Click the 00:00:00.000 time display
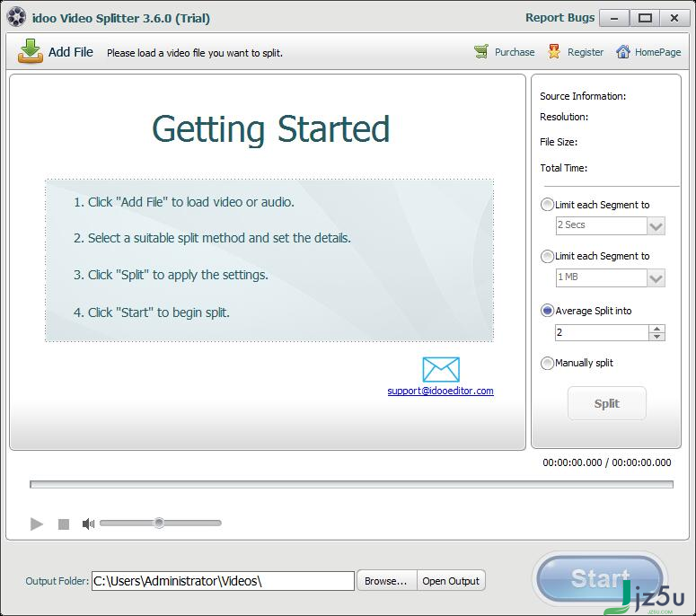696x616 pixels. pyautogui.click(x=607, y=462)
